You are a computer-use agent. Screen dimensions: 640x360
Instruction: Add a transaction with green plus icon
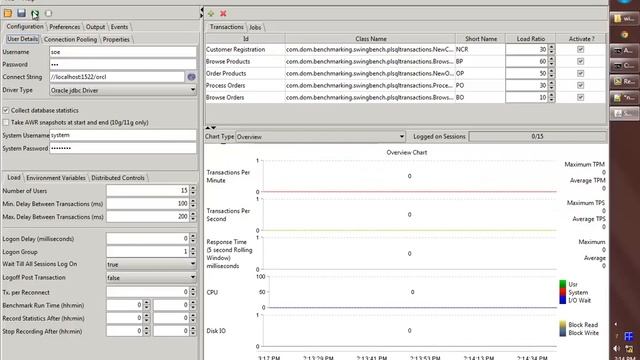coord(211,13)
